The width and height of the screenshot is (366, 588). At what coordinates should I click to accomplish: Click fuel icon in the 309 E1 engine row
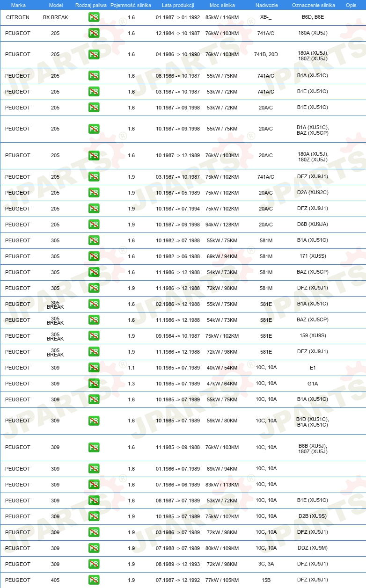(94, 368)
